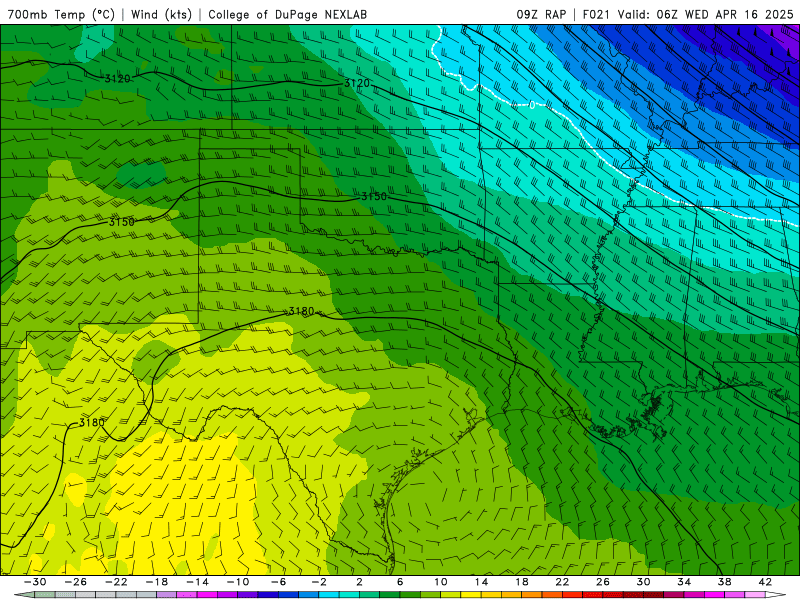Click the white "0" isotherm contour label

(x=532, y=105)
